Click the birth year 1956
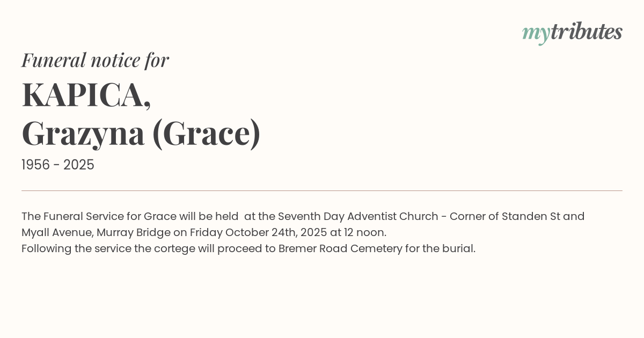 pos(38,165)
